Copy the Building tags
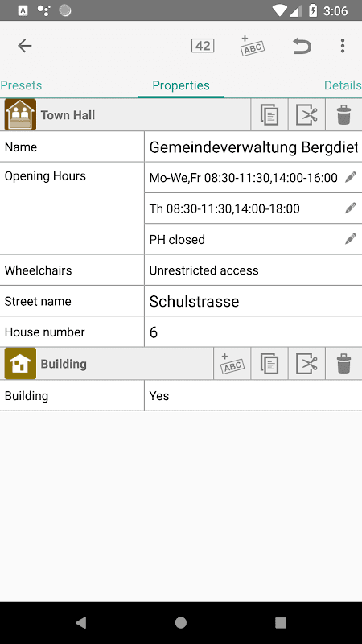Screen dimensions: 362x644 click(269, 364)
